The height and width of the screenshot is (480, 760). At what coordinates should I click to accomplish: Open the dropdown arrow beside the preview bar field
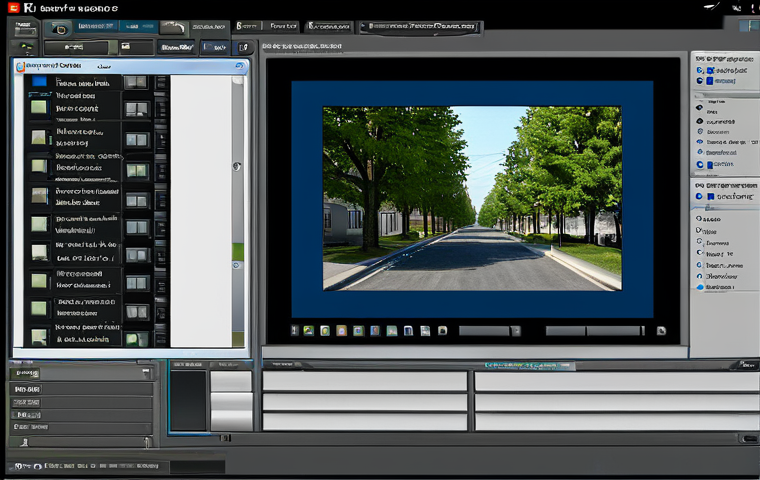(x=516, y=331)
